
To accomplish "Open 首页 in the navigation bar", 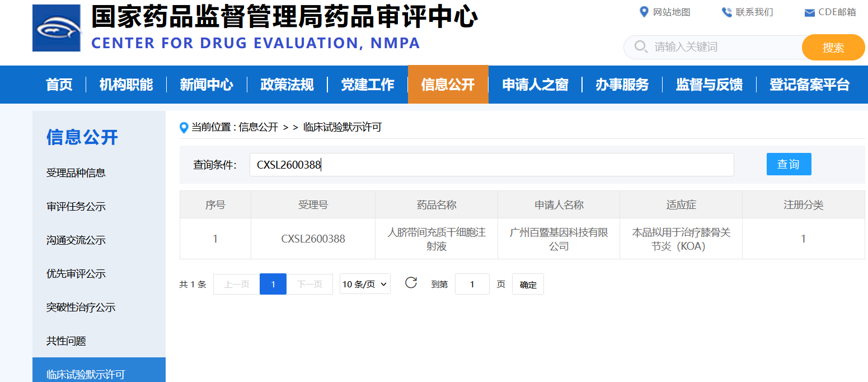I will 59,85.
